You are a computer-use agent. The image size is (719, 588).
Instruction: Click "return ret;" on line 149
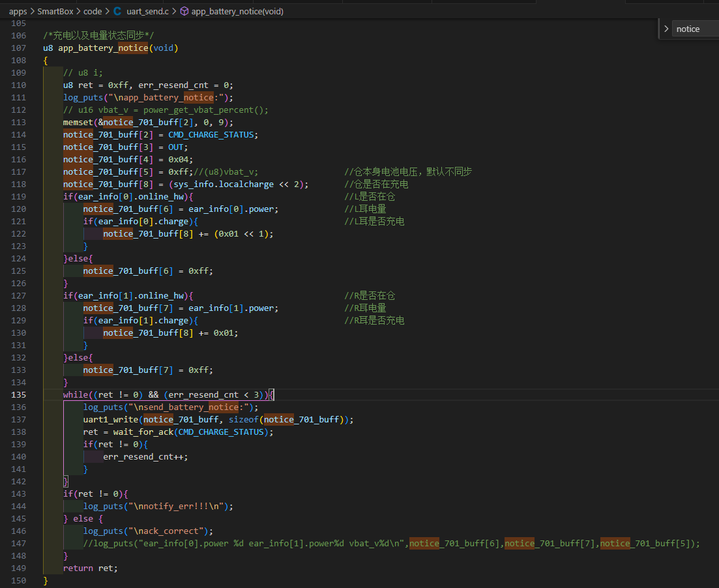(91, 568)
